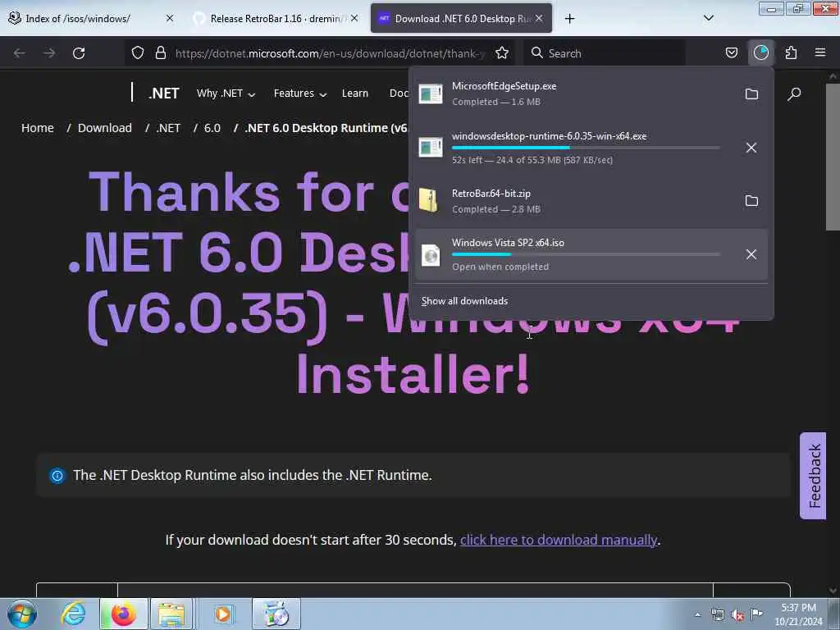Open the Firefox application menu

(x=819, y=52)
